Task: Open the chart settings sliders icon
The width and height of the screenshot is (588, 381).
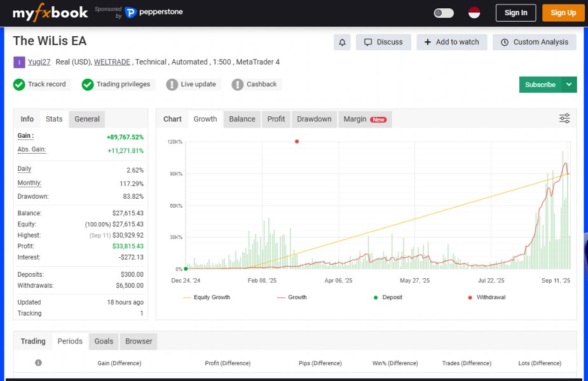Action: point(564,118)
